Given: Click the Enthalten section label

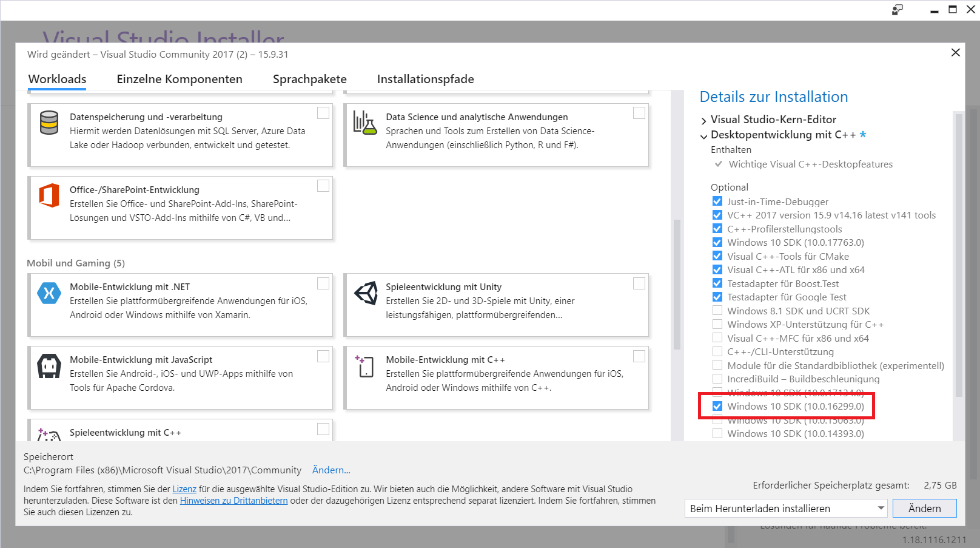Looking at the screenshot, I should click(x=731, y=149).
